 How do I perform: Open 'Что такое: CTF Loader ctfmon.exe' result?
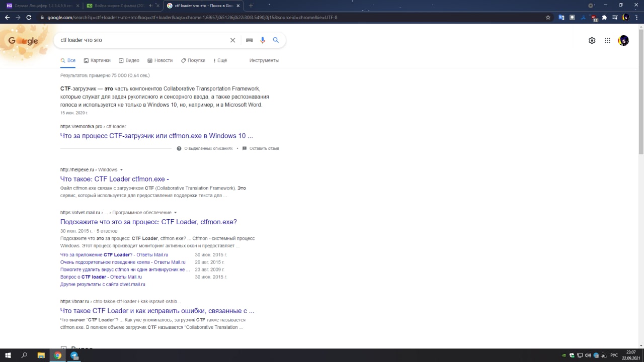pos(115,179)
